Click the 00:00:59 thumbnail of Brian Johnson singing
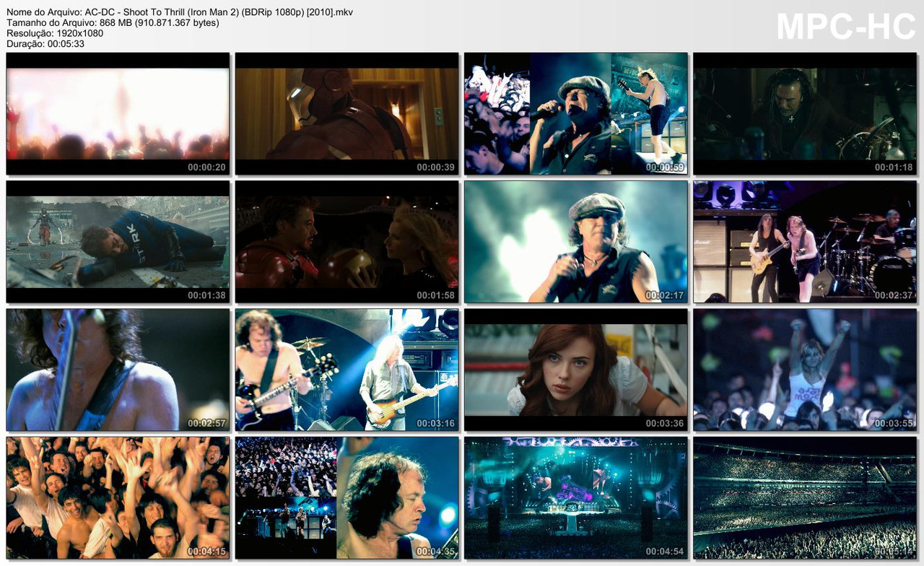 (575, 113)
